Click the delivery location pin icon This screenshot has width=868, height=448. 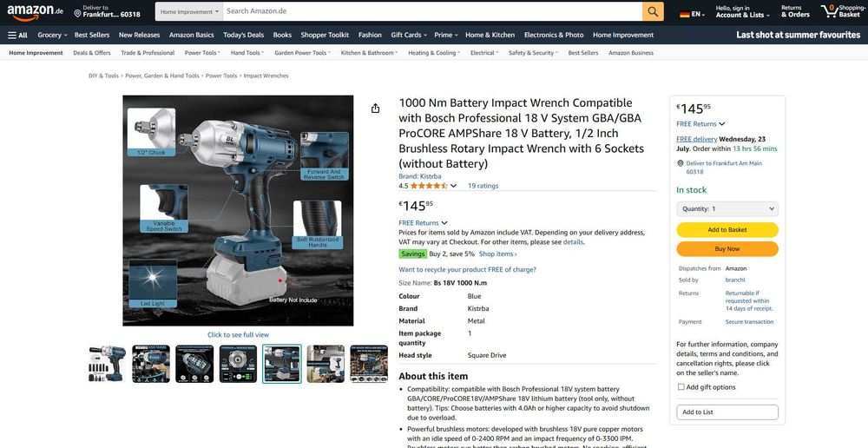[x=77, y=11]
